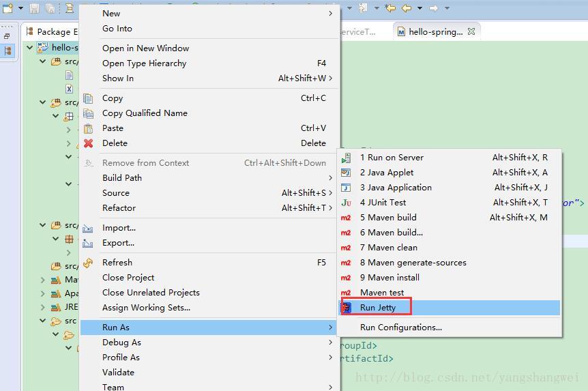Collapse the hello-s project root node
Viewport: 588px width, 391px height.
click(x=30, y=47)
